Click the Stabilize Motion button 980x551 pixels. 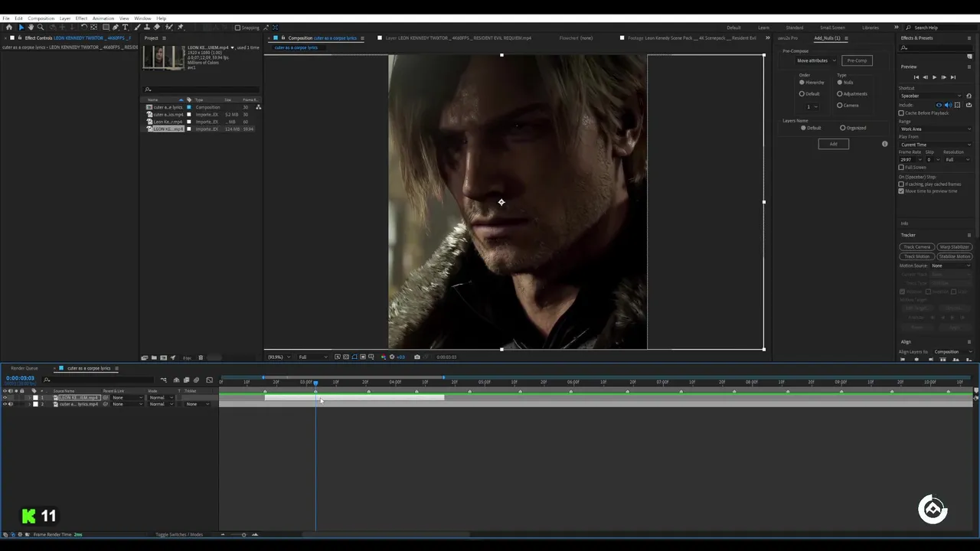tap(954, 256)
